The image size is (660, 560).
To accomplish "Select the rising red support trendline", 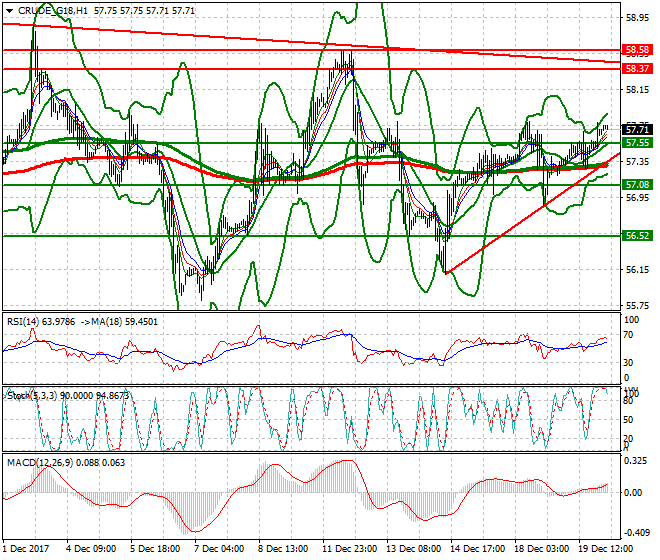I will (x=520, y=220).
